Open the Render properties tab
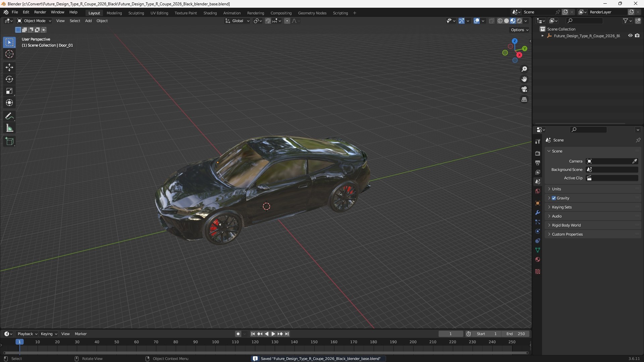This screenshot has width=644, height=362. 538,153
